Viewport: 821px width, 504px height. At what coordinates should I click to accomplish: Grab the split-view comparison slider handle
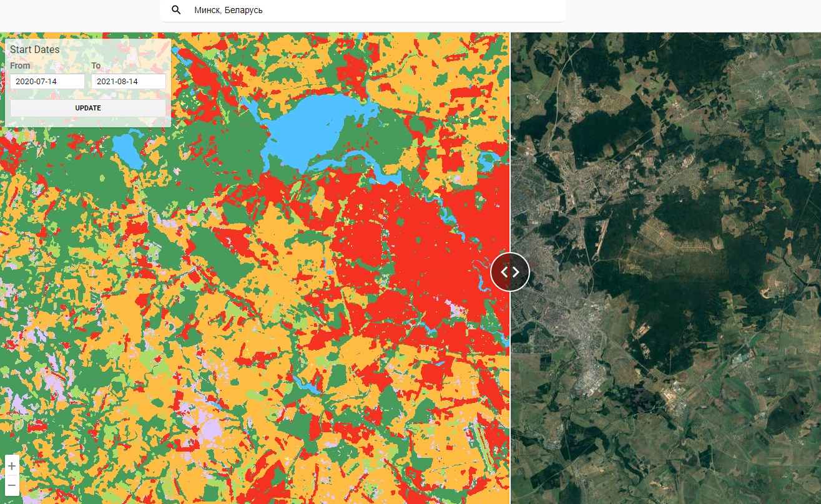[x=510, y=271]
